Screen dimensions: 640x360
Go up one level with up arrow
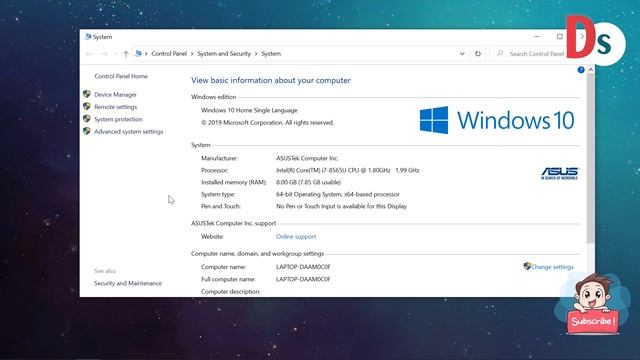pyautogui.click(x=126, y=53)
